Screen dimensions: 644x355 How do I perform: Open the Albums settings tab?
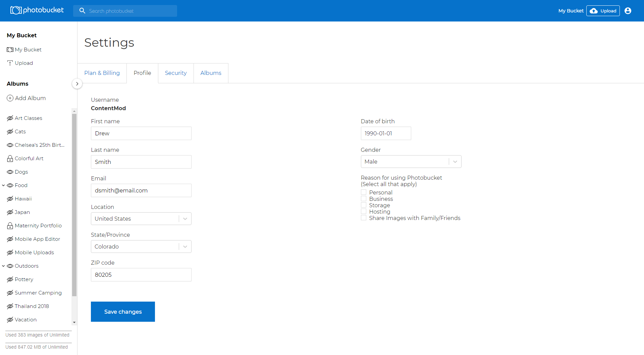[211, 73]
